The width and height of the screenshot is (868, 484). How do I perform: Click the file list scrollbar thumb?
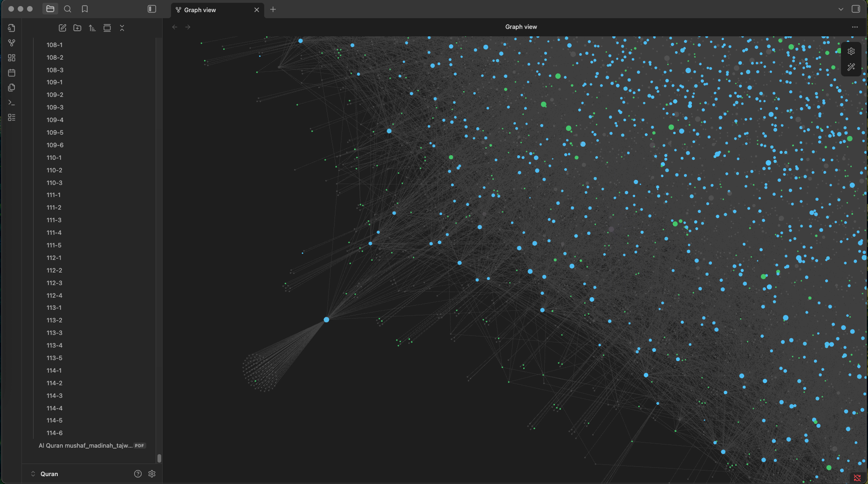pyautogui.click(x=159, y=458)
